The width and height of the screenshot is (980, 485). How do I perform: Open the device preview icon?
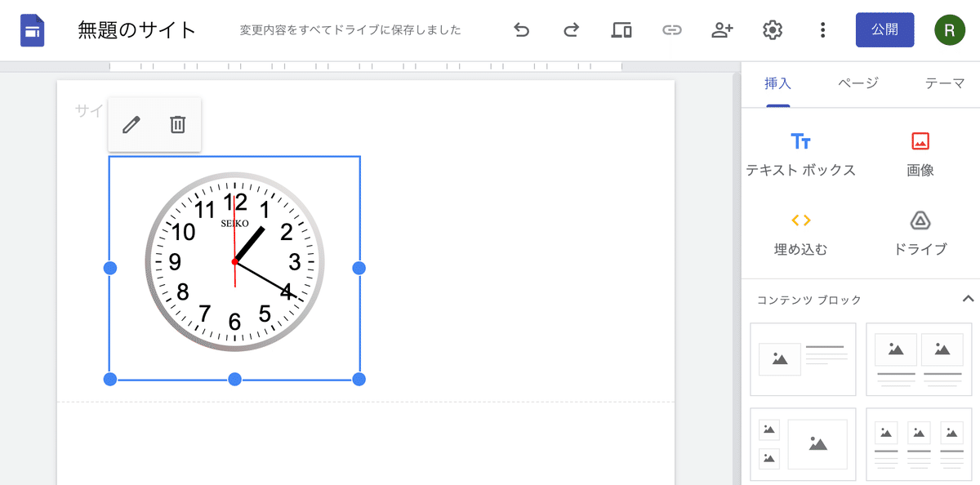click(x=621, y=30)
